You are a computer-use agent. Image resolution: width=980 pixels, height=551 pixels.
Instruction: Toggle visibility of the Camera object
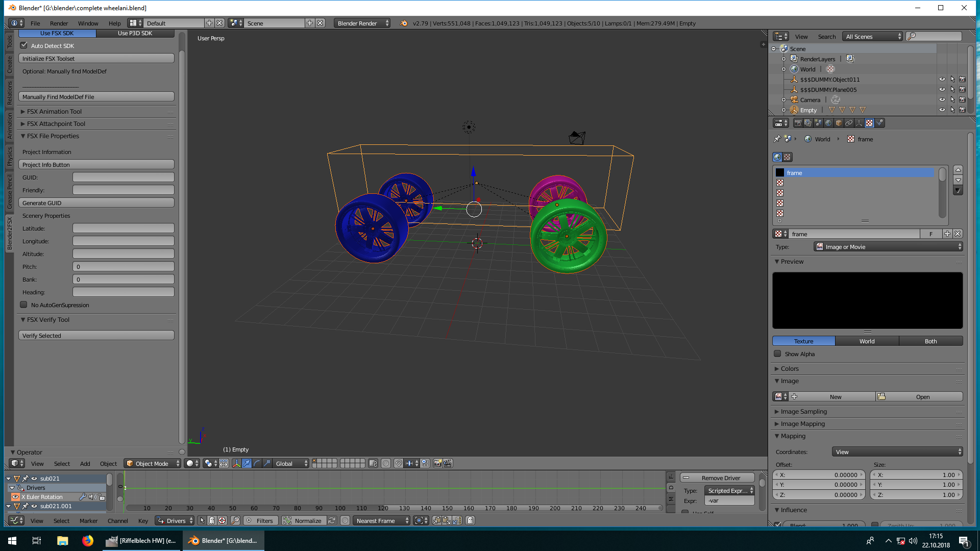(x=942, y=99)
